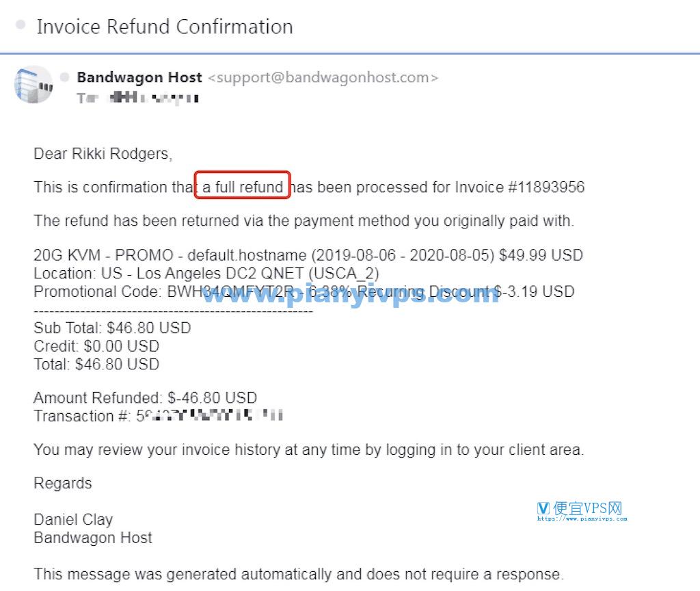This screenshot has height=591, width=700.
Task: Click the words a full refund
Action: click(243, 187)
